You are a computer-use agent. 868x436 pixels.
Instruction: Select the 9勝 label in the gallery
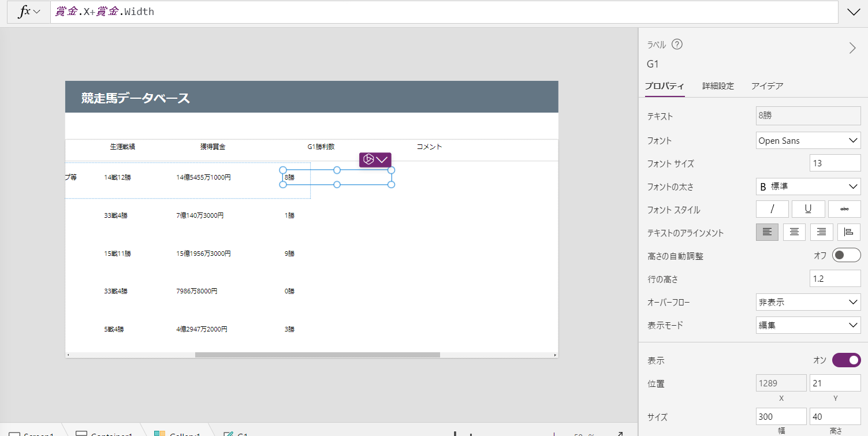(x=289, y=254)
